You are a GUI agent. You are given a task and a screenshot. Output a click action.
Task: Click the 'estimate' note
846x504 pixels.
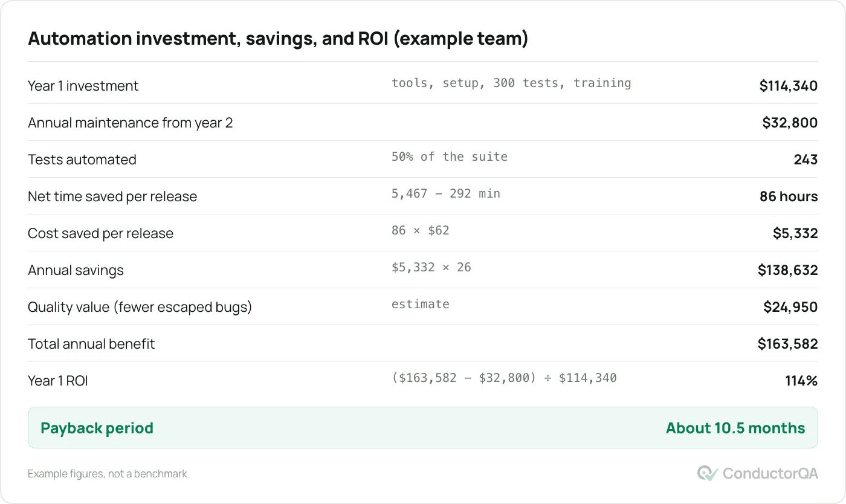pyautogui.click(x=421, y=304)
